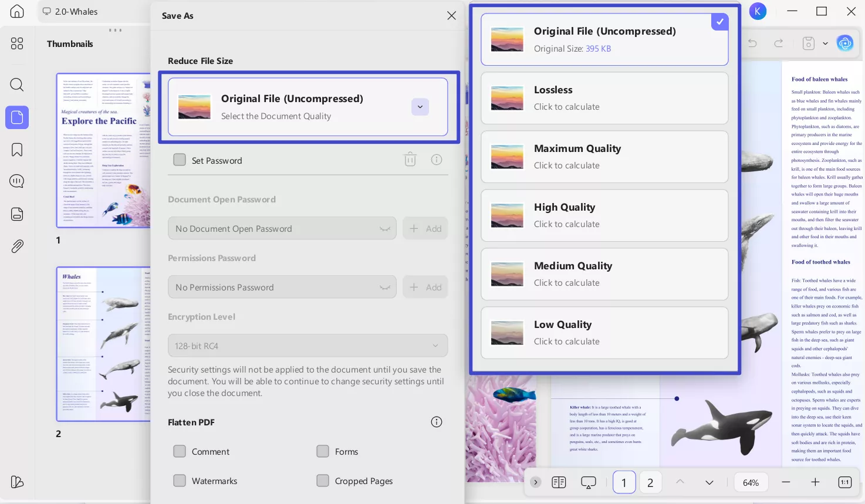The image size is (865, 504).
Task: Expand the save options arrow in toolbar
Action: click(x=825, y=43)
